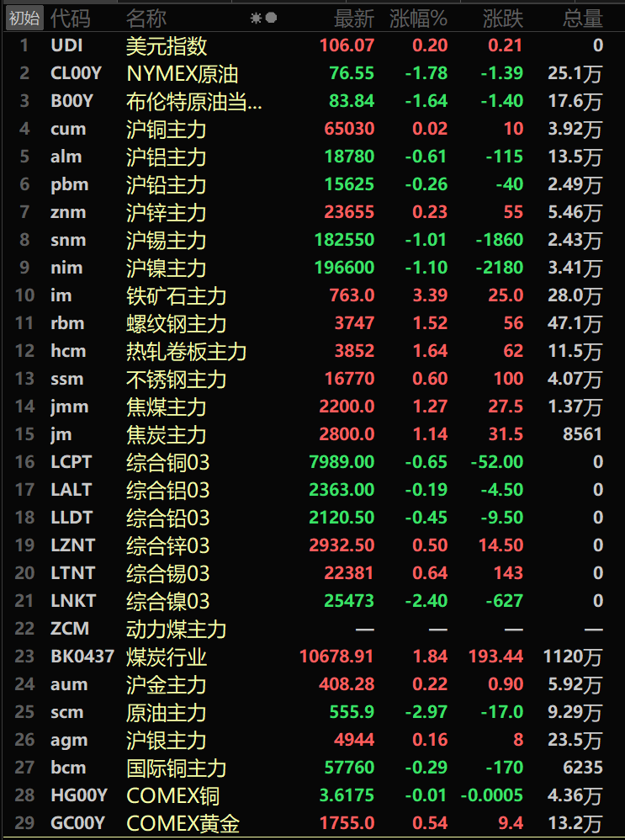The height and width of the screenshot is (840, 625).
Task: Click change percent 3.39 of iron ore
Action: tap(430, 295)
